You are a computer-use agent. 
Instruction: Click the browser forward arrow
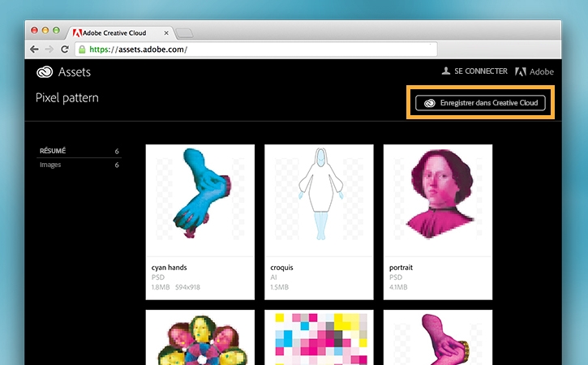click(x=49, y=49)
